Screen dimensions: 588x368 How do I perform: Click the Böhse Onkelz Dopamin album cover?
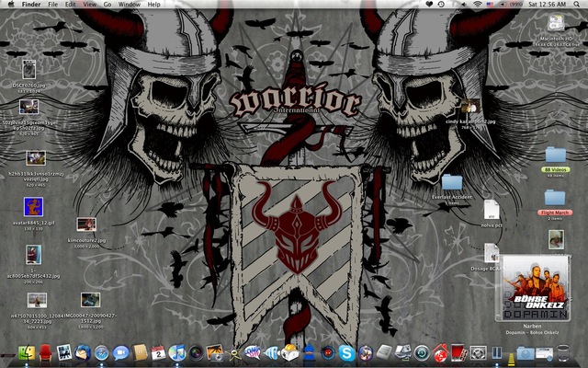click(533, 288)
